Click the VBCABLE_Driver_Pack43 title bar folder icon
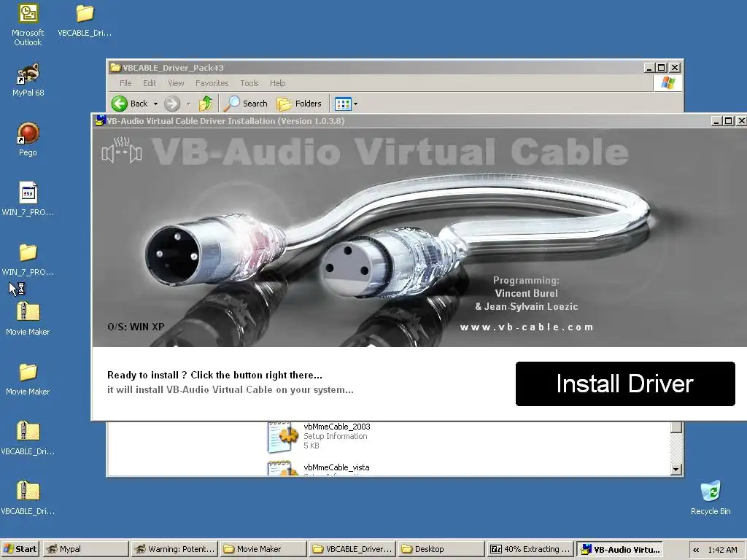This screenshot has width=747, height=560. pyautogui.click(x=115, y=67)
